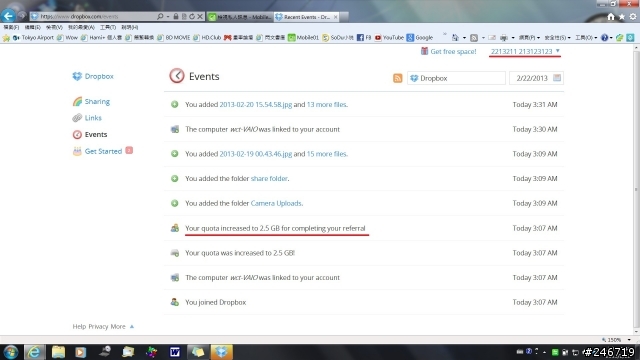Switch to the Mobile01 browser tab
640x360 pixels.
[x=240, y=17]
